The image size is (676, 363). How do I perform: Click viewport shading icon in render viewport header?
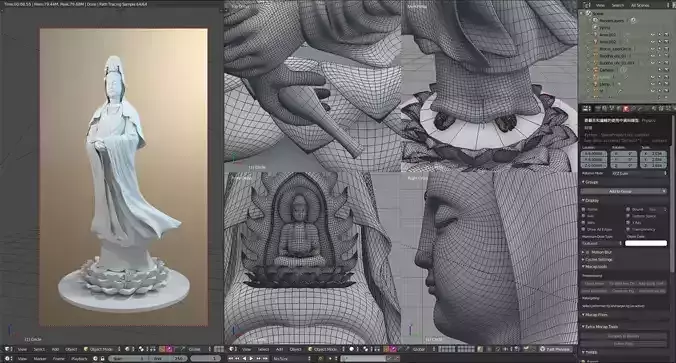(x=127, y=349)
